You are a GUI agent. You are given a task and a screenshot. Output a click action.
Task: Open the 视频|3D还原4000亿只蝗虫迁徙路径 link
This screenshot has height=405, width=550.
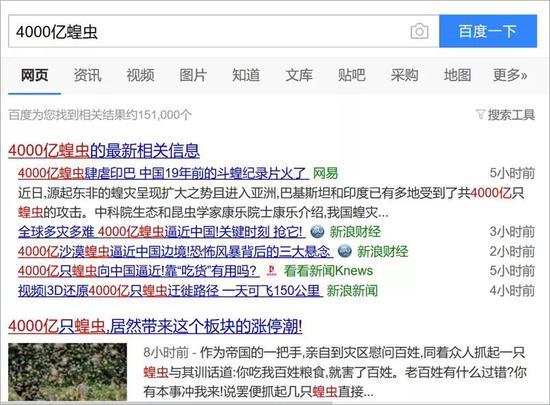tap(170, 291)
